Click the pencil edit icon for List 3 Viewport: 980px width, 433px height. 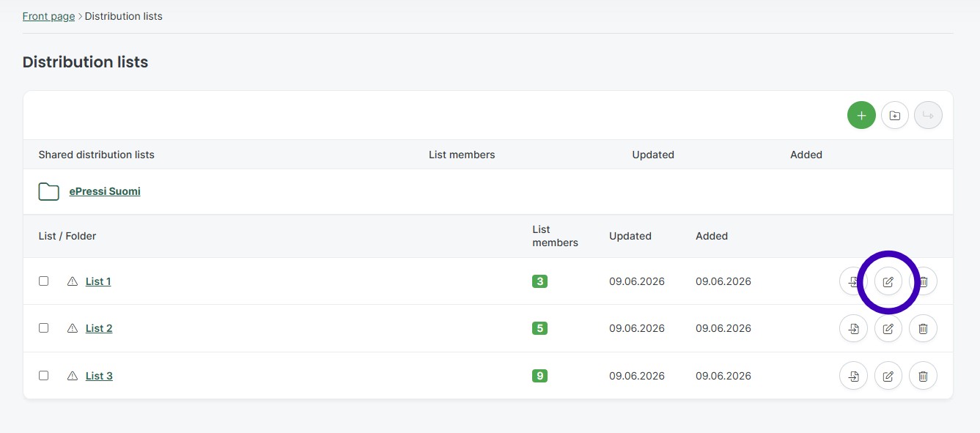pyautogui.click(x=888, y=377)
